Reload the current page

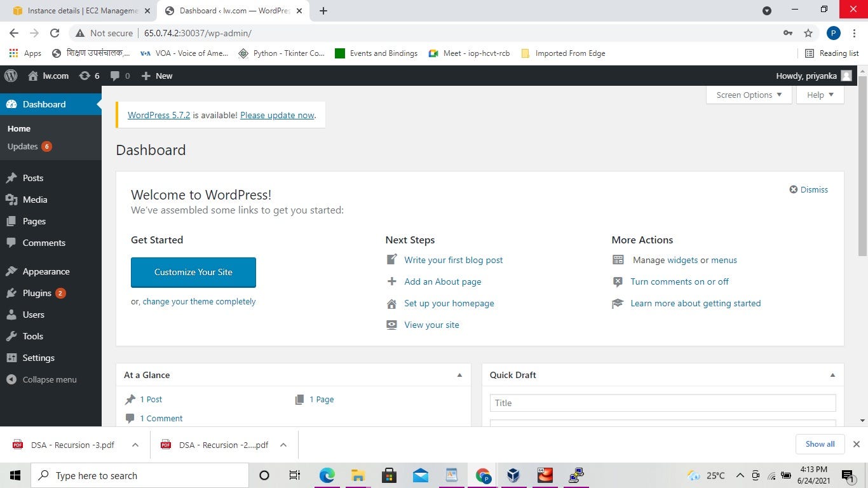click(55, 33)
